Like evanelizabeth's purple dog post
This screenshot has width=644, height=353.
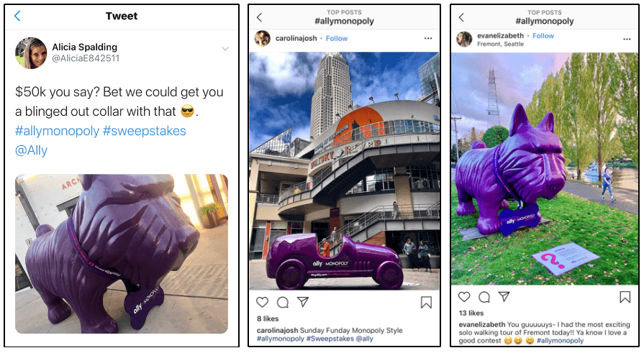464,297
